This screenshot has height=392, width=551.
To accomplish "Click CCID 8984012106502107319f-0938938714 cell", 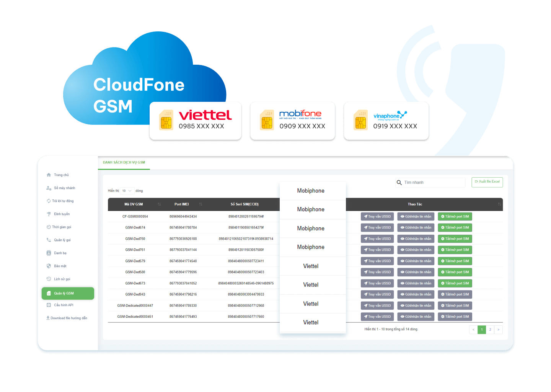I will [246, 239].
